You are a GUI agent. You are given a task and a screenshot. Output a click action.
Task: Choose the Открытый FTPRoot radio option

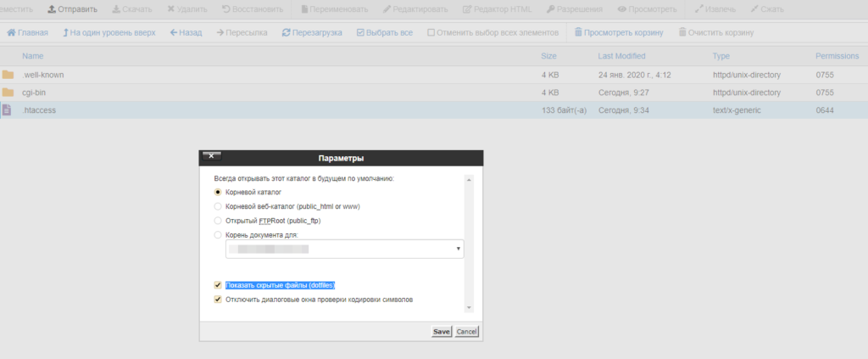click(x=218, y=221)
